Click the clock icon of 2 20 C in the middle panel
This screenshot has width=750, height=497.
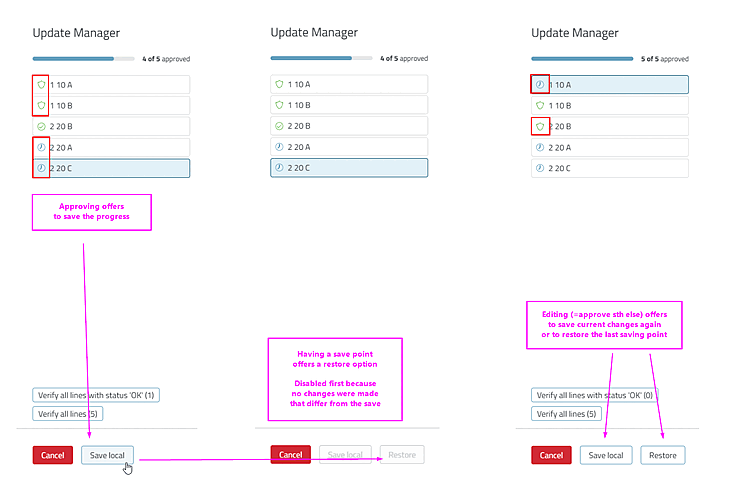click(x=279, y=167)
